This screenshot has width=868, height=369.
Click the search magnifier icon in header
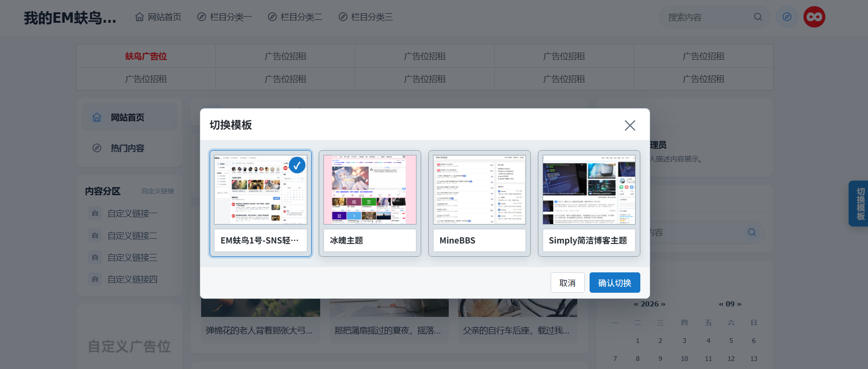click(x=758, y=17)
